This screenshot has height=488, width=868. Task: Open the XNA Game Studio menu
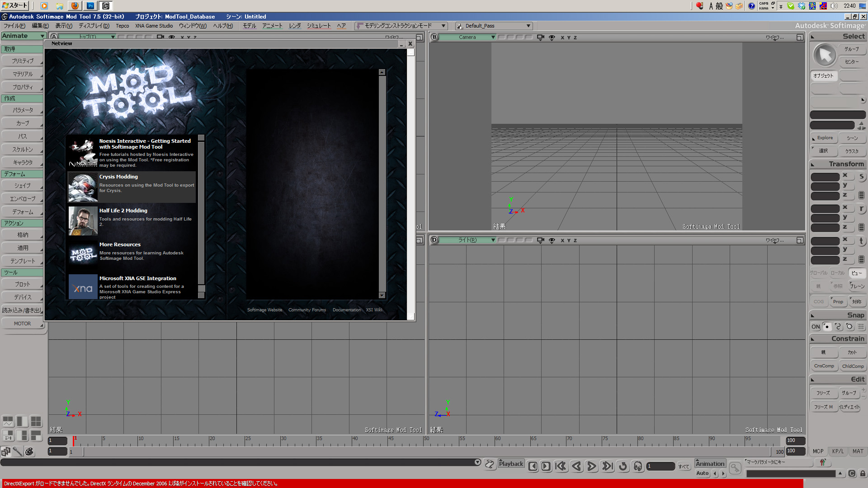[154, 26]
